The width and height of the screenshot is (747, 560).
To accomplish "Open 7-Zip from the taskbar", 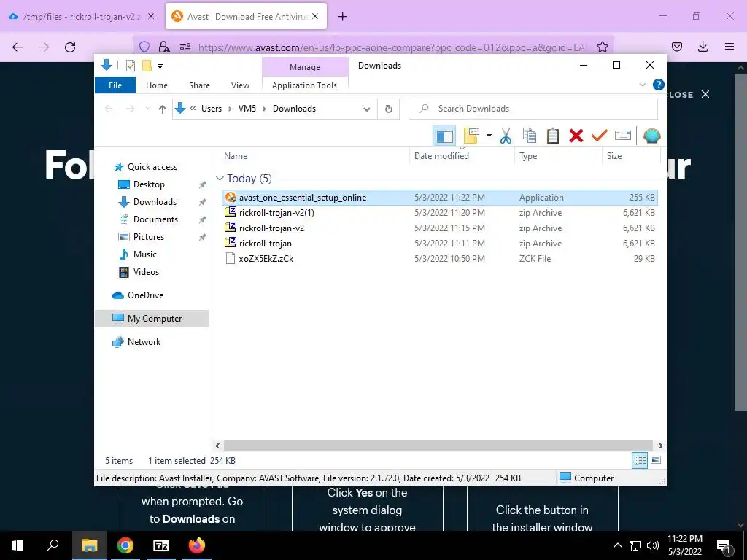I will (161, 545).
